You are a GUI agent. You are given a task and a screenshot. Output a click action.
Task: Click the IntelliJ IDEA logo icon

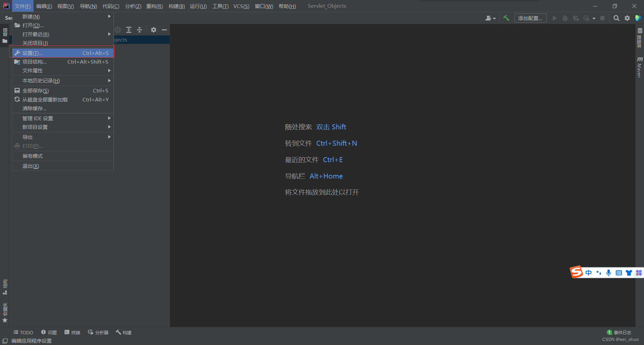click(6, 6)
